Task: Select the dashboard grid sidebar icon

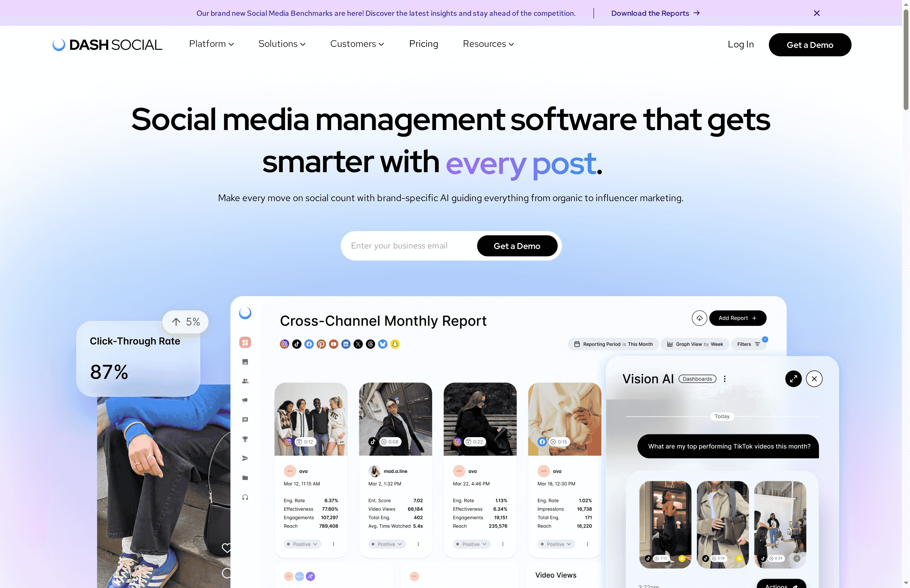Action: pyautogui.click(x=245, y=342)
